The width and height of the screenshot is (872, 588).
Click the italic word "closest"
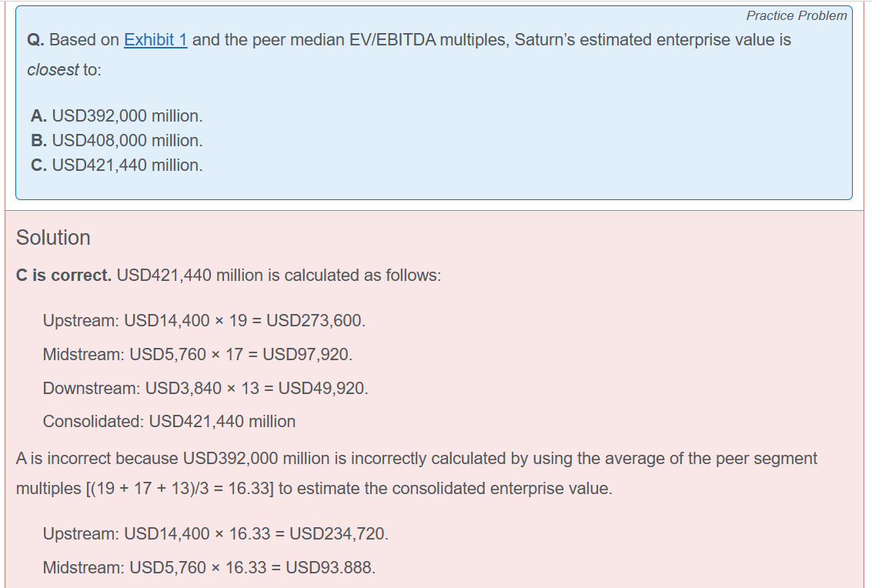[52, 70]
